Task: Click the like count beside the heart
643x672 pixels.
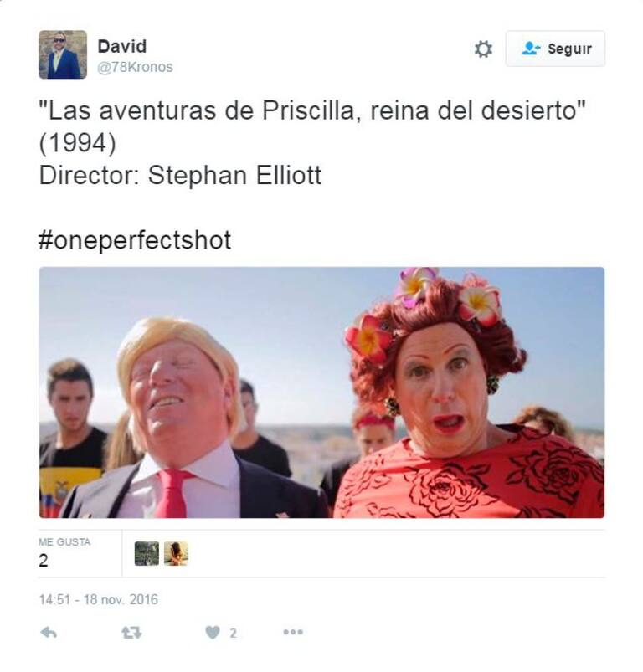Action: pyautogui.click(x=233, y=633)
